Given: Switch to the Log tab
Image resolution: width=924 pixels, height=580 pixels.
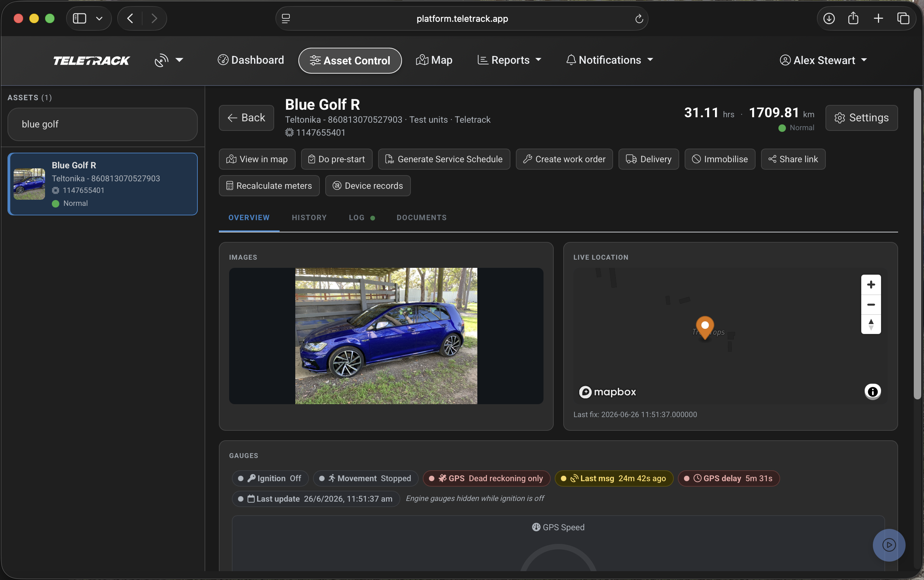Looking at the screenshot, I should tap(361, 218).
